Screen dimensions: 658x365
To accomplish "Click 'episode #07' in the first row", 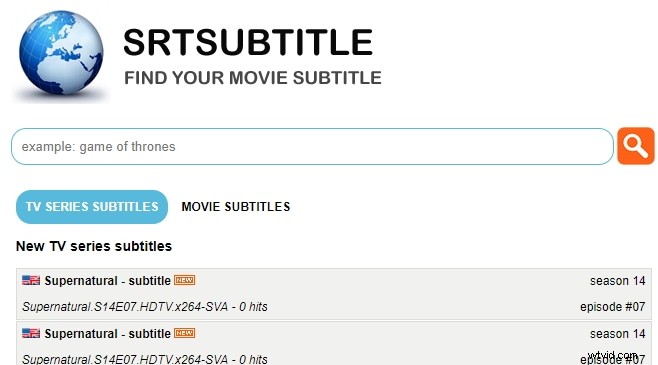I will coord(613,307).
